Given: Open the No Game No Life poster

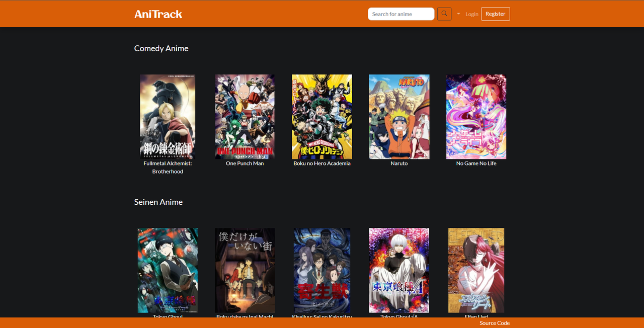Looking at the screenshot, I should (x=476, y=117).
